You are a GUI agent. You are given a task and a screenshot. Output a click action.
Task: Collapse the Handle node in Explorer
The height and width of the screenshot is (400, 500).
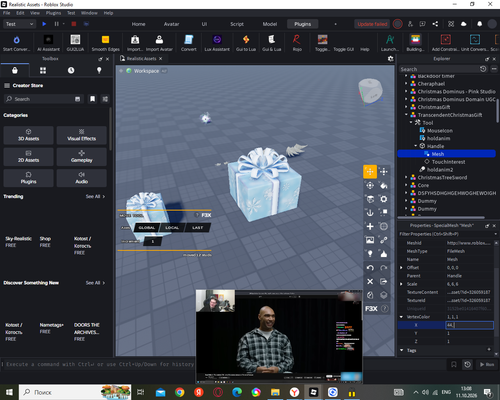(416, 146)
